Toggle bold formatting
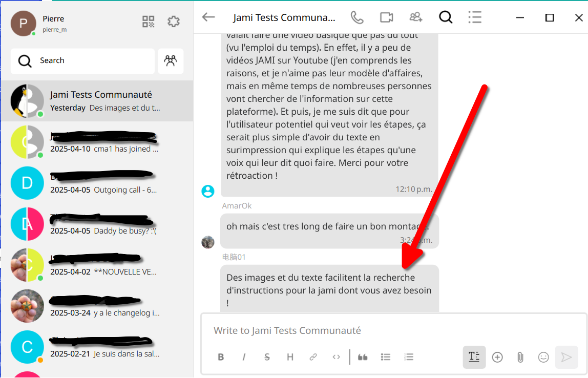 pyautogui.click(x=221, y=357)
